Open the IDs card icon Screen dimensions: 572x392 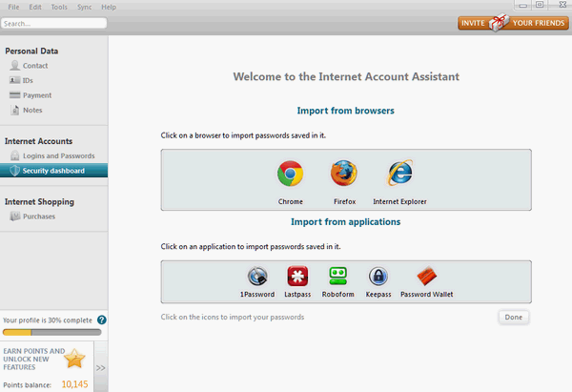click(14, 80)
